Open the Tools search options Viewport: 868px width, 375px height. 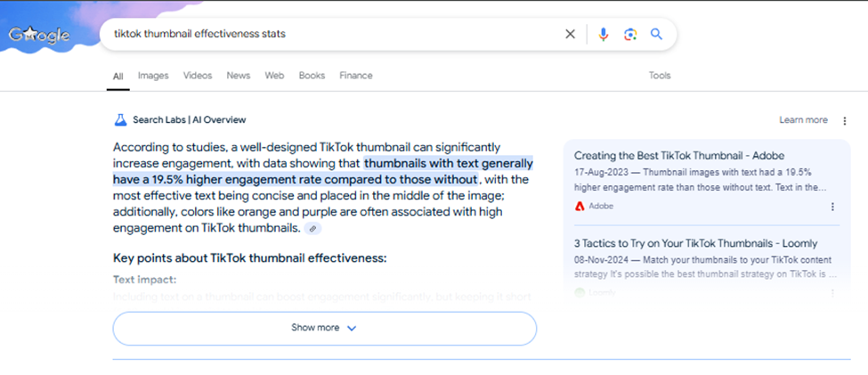[x=659, y=76]
